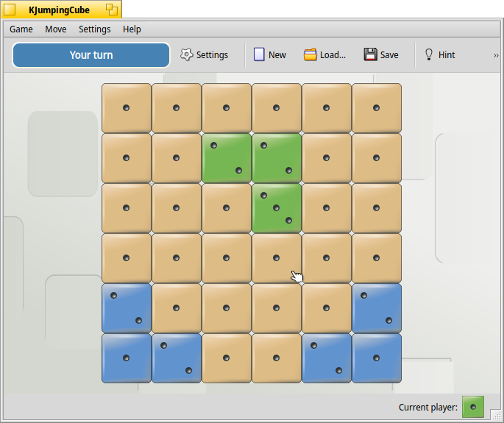Click the Your turn status banner

click(91, 55)
